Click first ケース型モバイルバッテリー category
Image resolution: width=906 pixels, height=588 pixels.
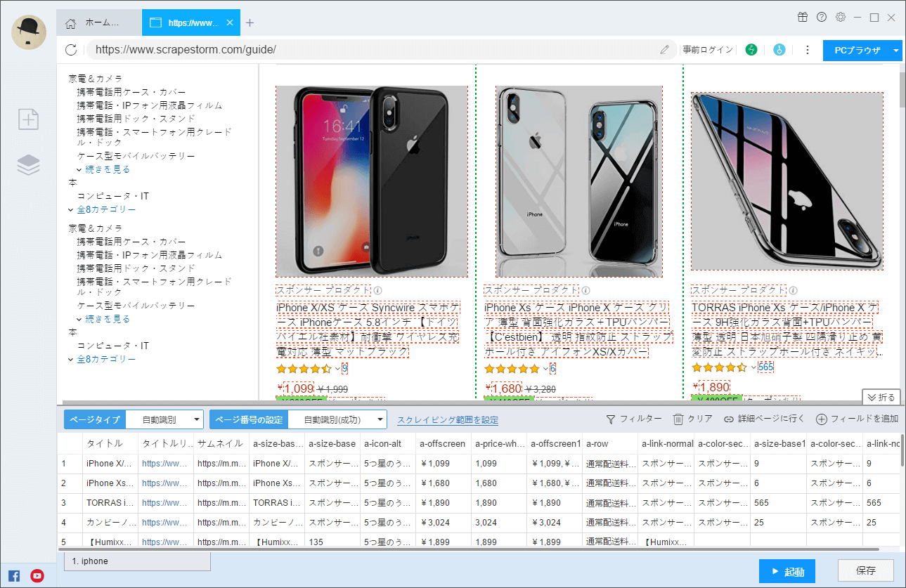[136, 156]
